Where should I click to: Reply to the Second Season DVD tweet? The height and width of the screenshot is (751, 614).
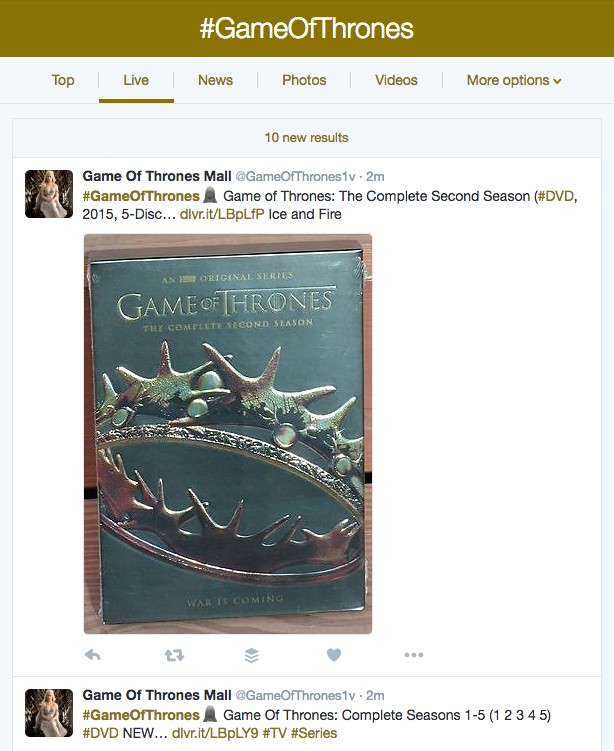tap(92, 655)
